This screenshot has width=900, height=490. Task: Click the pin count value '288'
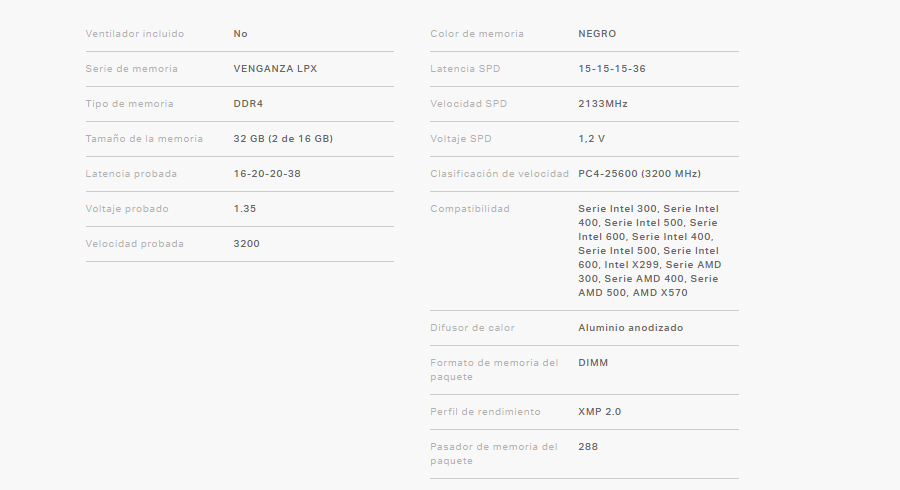(588, 447)
